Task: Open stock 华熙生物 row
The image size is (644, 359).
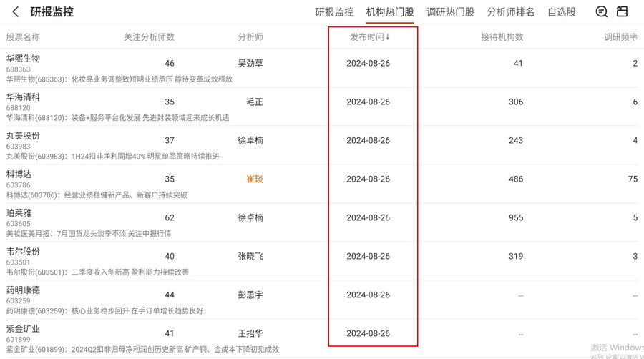Action: coord(23,59)
